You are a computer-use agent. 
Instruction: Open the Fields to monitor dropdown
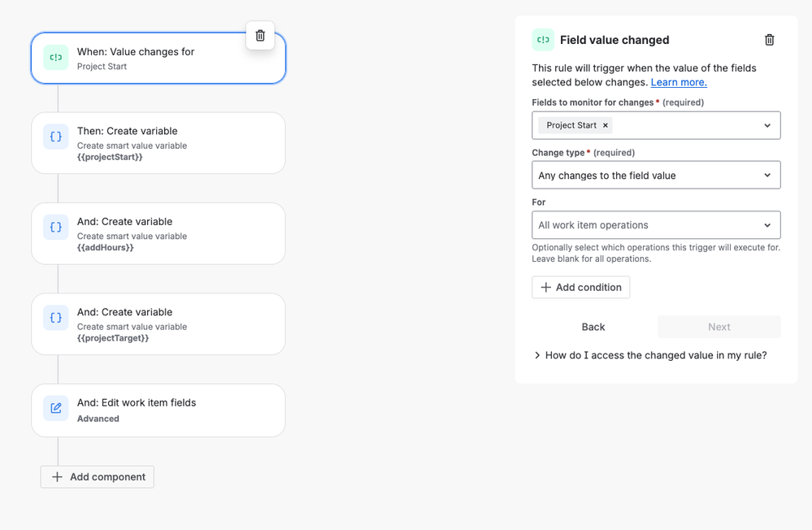[767, 126]
